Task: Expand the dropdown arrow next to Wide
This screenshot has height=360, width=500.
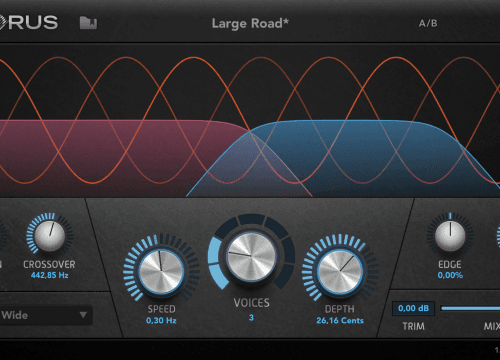Action: coord(83,315)
